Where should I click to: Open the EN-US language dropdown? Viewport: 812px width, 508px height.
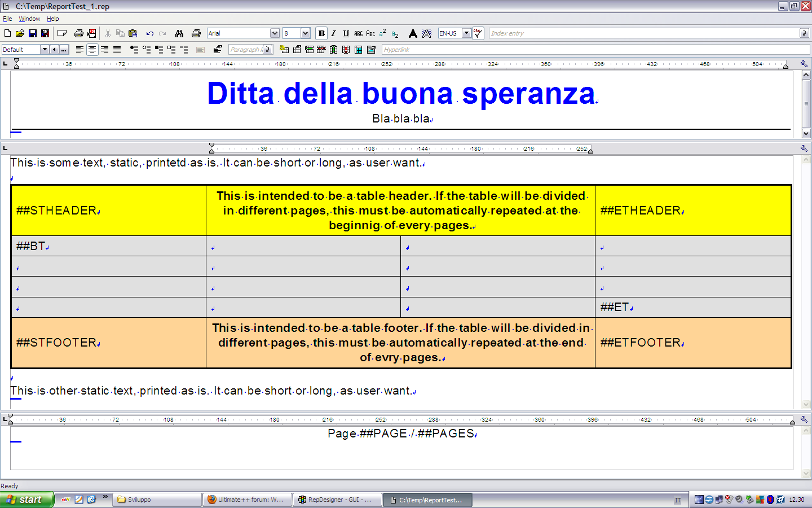point(466,33)
